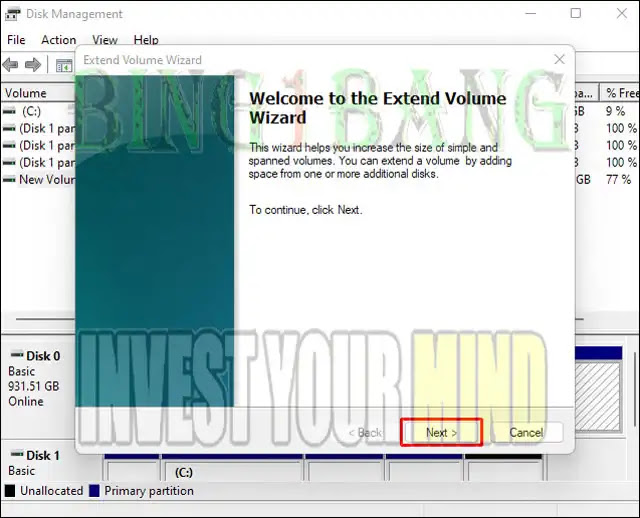Screen dimensions: 640x518
Task: Cancel the Extend Volume Wizard
Action: coord(526,432)
